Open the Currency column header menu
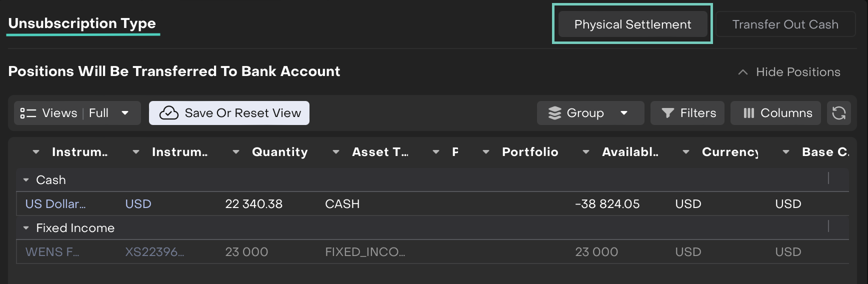868x284 pixels. click(686, 152)
